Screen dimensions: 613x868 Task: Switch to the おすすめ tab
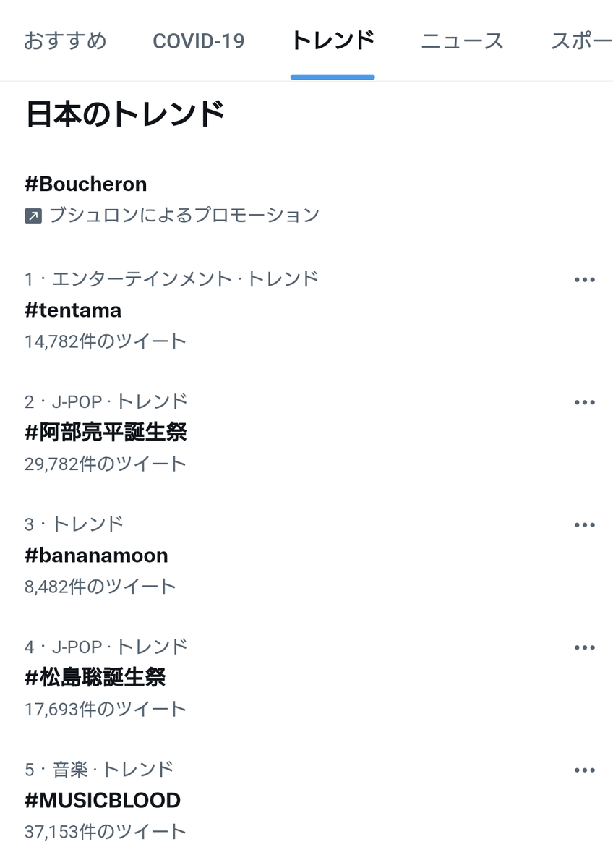click(65, 41)
